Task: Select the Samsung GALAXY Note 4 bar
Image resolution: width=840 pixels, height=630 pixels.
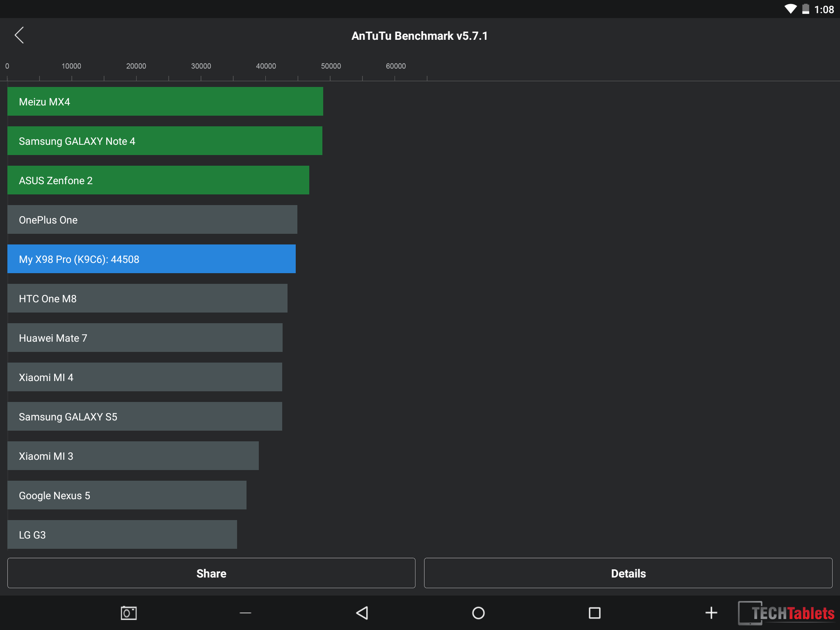Action: (x=165, y=141)
